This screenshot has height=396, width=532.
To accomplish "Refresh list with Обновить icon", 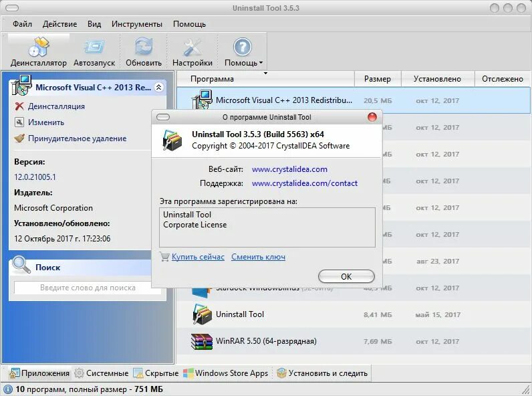I will (x=144, y=47).
